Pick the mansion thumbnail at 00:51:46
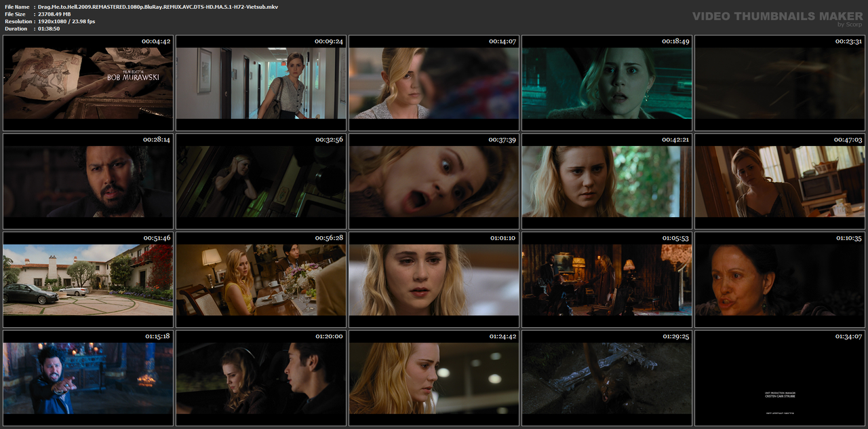The image size is (868, 429). coord(88,280)
